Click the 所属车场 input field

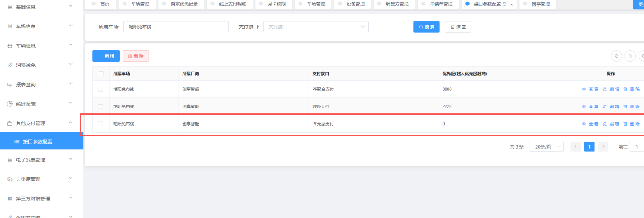176,27
